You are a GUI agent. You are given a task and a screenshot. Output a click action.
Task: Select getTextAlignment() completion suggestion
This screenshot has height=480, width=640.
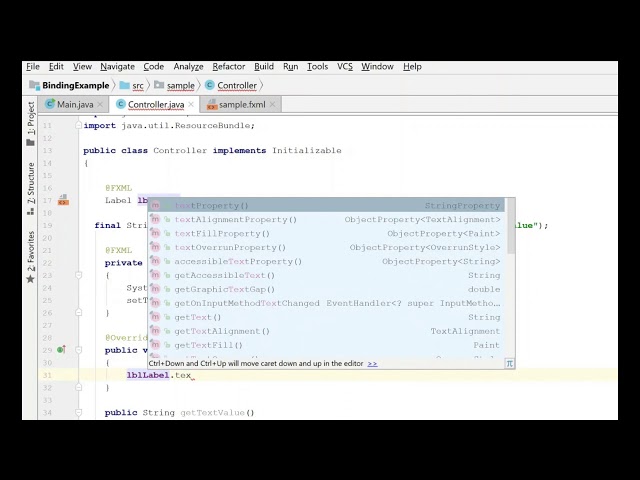[326, 331]
